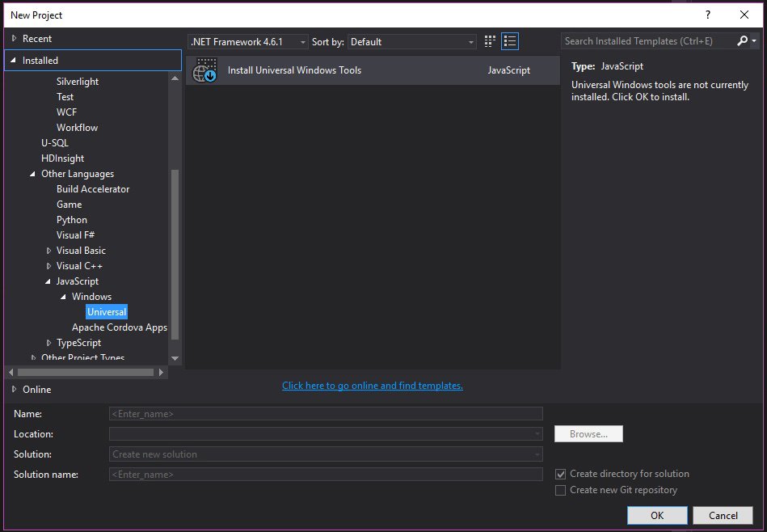
Task: Collapse the Installed section
Action: 14,60
